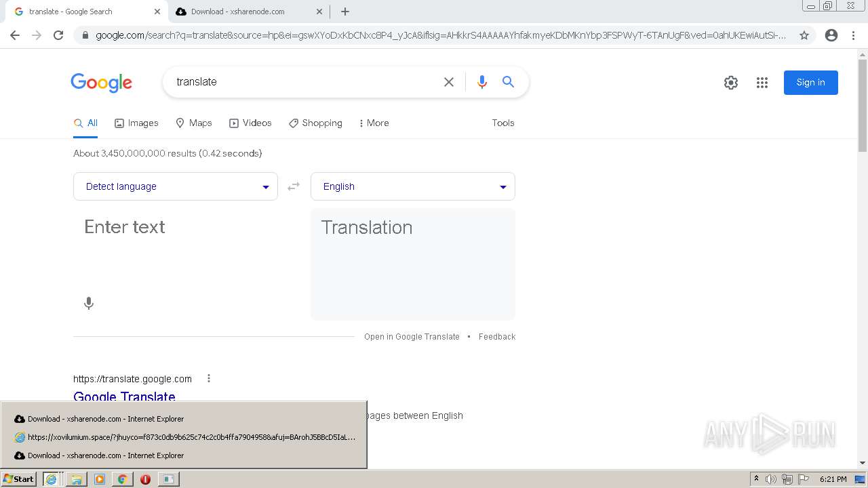The width and height of the screenshot is (868, 488).
Task: Click the 6:21 PM taskbar clock
Action: click(x=833, y=479)
